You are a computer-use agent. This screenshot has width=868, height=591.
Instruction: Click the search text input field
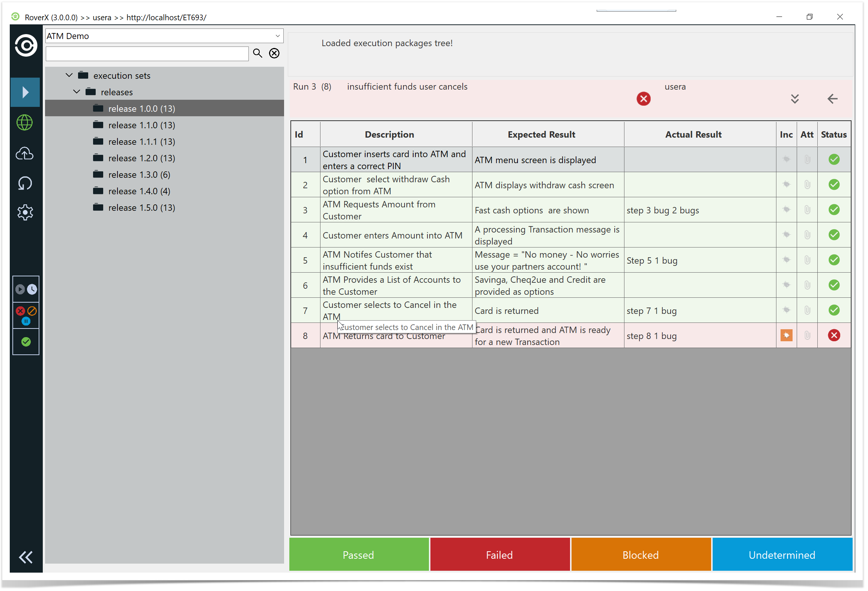147,54
